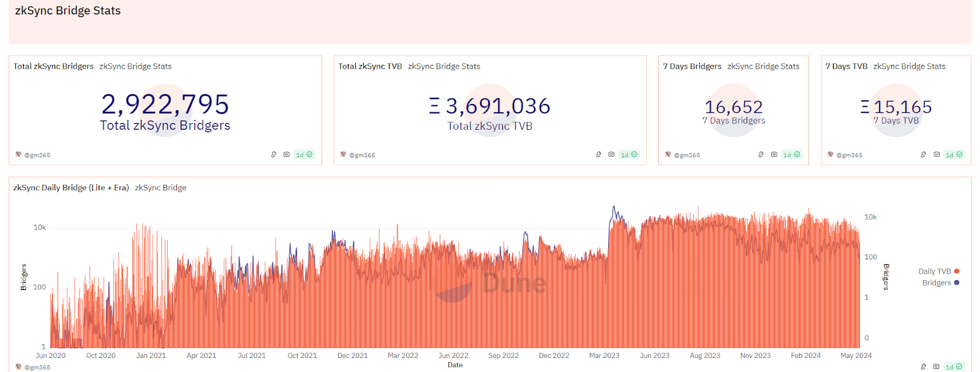Click 'May 2024' x-axis label
Viewport: 980px width, 372px height.
click(x=856, y=355)
